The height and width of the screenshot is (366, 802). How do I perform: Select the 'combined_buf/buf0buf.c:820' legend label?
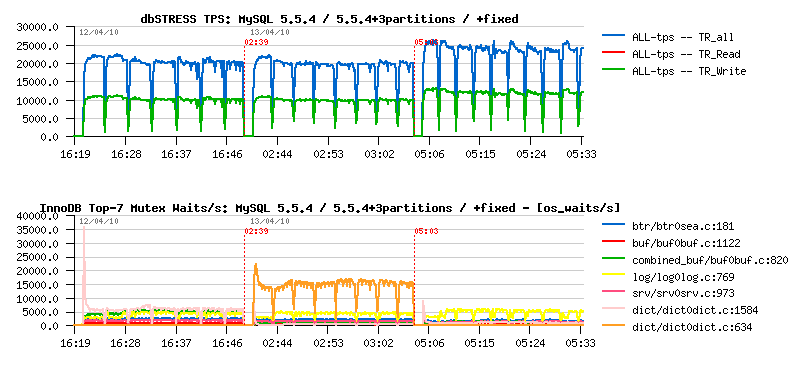pyautogui.click(x=710, y=260)
